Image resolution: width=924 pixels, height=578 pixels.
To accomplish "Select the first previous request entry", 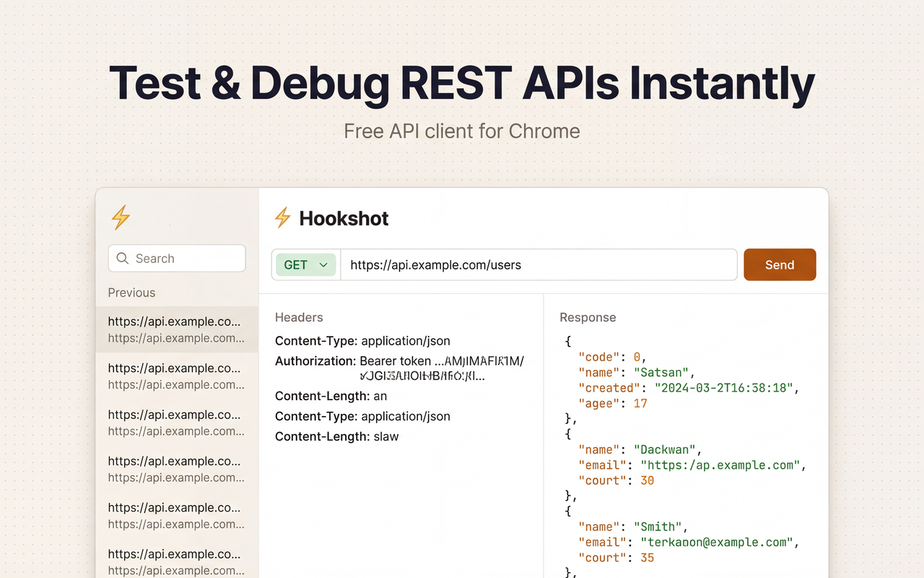I will [177, 329].
